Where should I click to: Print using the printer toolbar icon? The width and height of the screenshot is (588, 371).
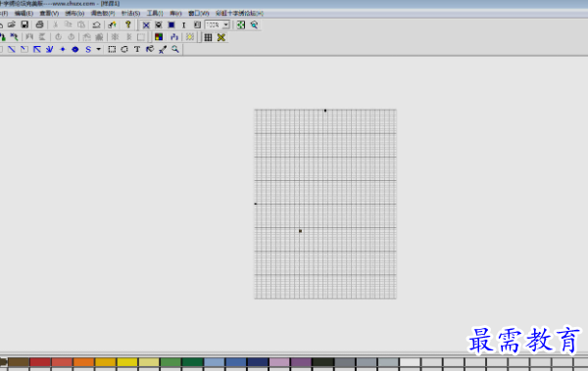(39, 24)
